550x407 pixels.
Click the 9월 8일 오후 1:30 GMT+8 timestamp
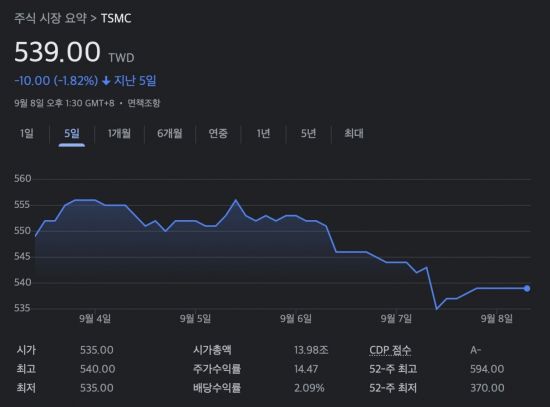64,103
